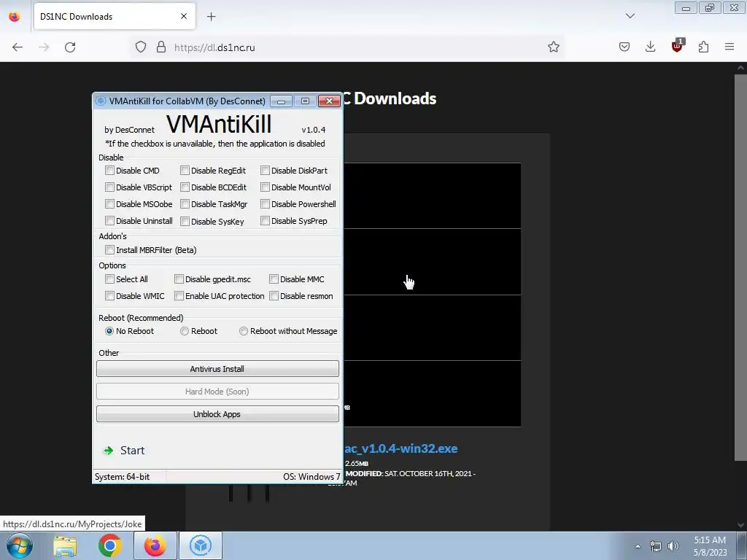Check the Disable MMC box
Screen dimensions: 747x560
(274, 279)
